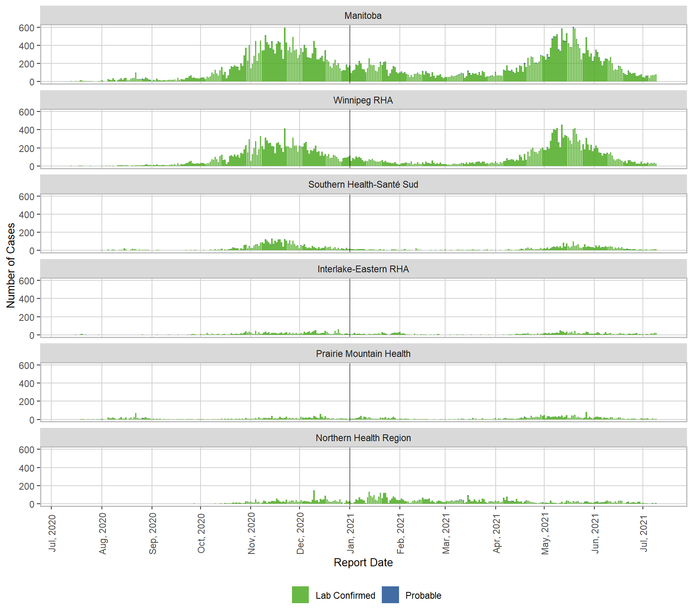Image resolution: width=693 pixels, height=616 pixels.
Task: Select the Southern Health-Santé Sud panel title
Action: click(363, 184)
